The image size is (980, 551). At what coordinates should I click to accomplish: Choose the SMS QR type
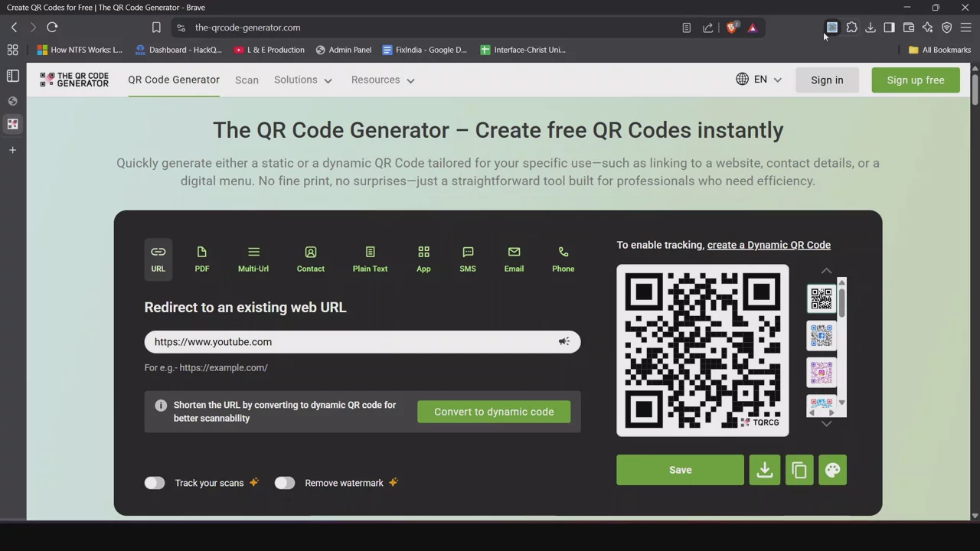click(468, 259)
